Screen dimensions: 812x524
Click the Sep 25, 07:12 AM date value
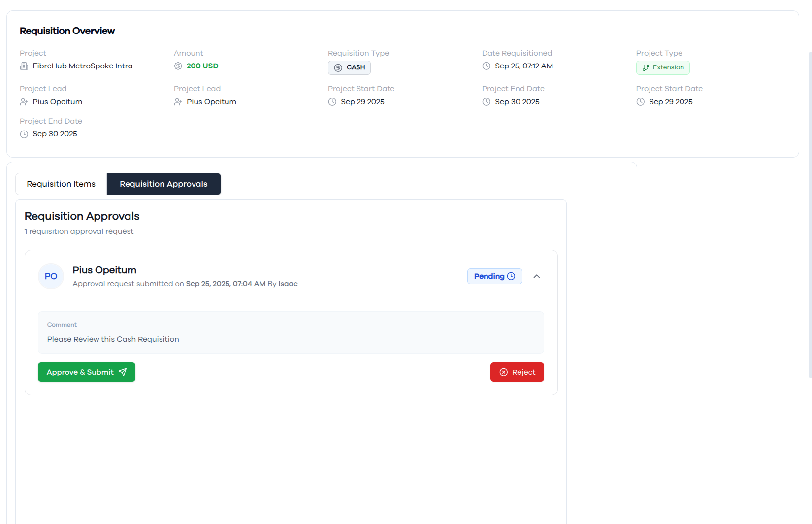tap(524, 66)
